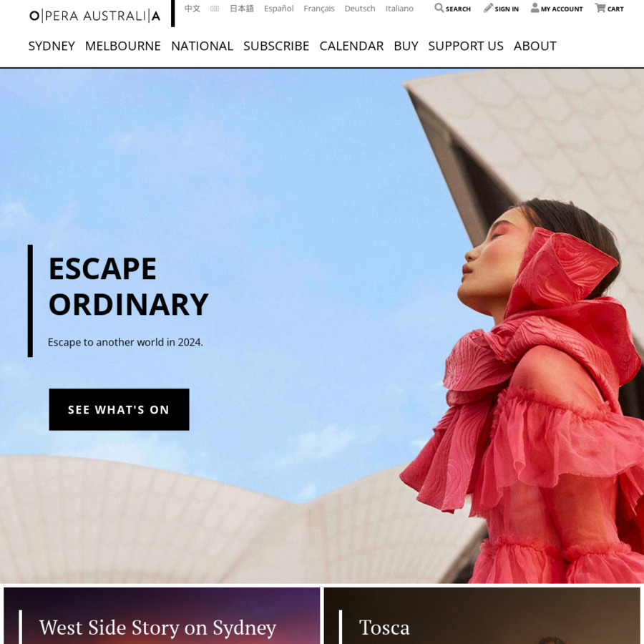Open the Calendar menu item

click(x=351, y=46)
